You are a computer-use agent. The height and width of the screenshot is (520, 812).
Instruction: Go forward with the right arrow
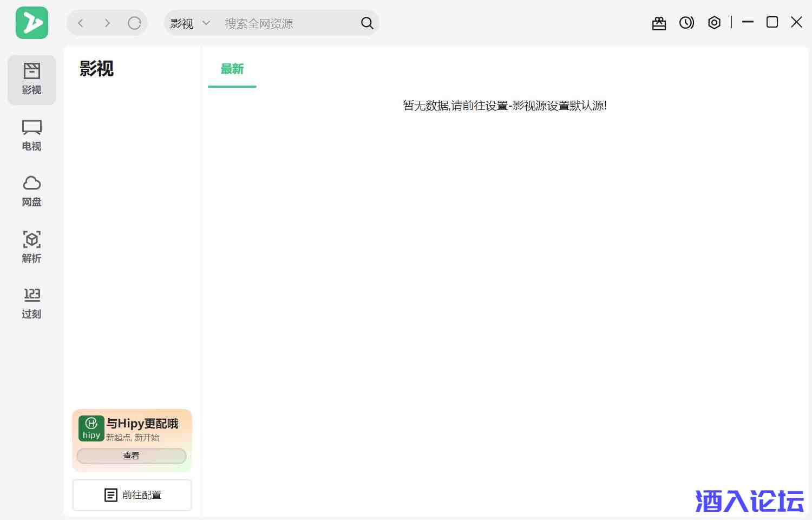(107, 23)
